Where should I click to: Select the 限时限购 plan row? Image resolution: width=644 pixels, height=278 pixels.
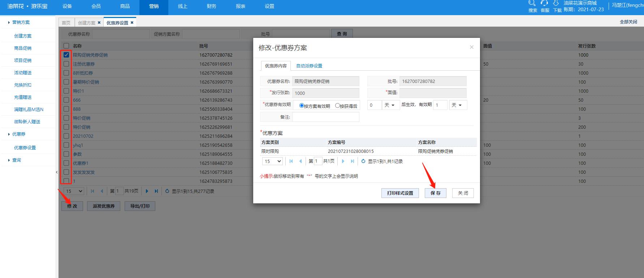point(368,151)
